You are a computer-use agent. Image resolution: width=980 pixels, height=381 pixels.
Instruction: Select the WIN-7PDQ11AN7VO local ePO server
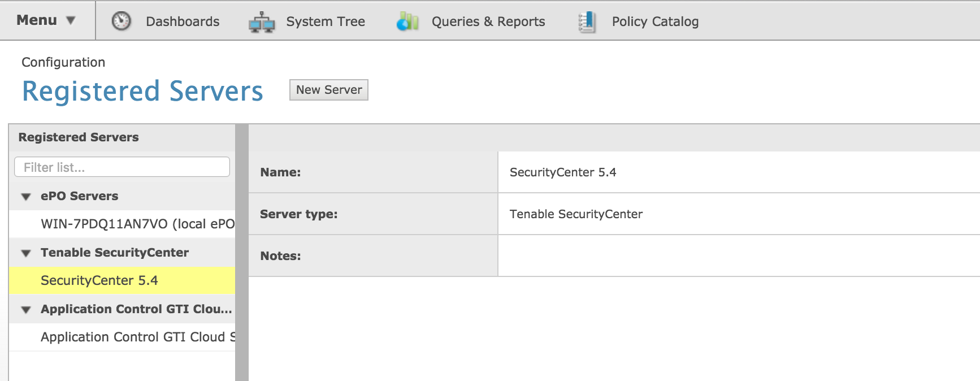pyautogui.click(x=137, y=224)
